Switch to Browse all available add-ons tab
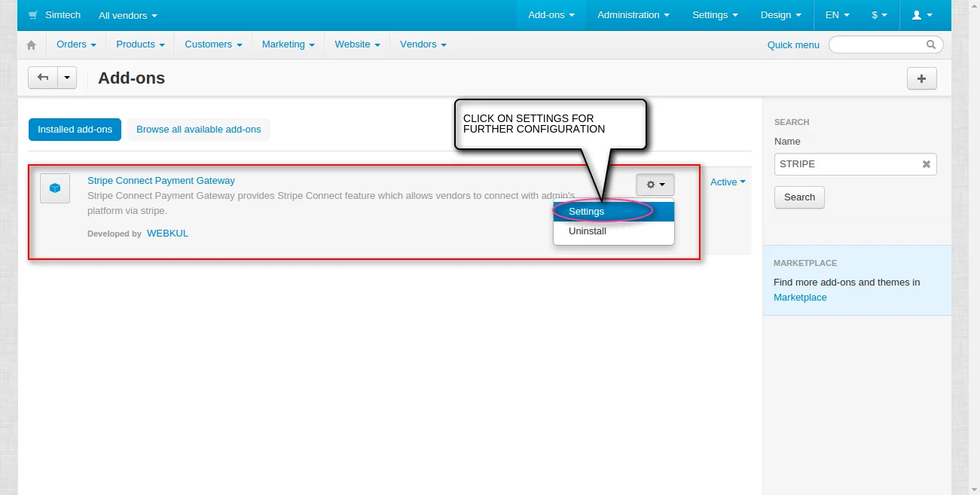This screenshot has height=495, width=980. click(x=199, y=130)
